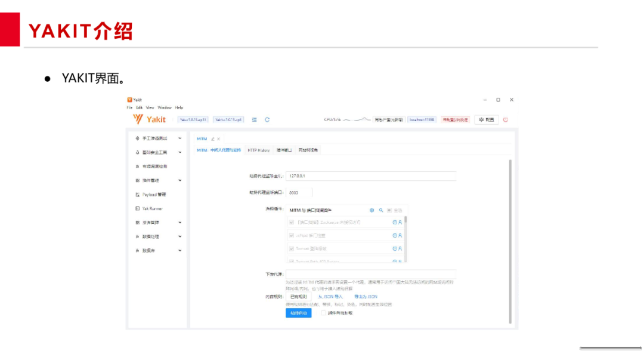Open the Help menu
This screenshot has width=644, height=363.
(179, 107)
